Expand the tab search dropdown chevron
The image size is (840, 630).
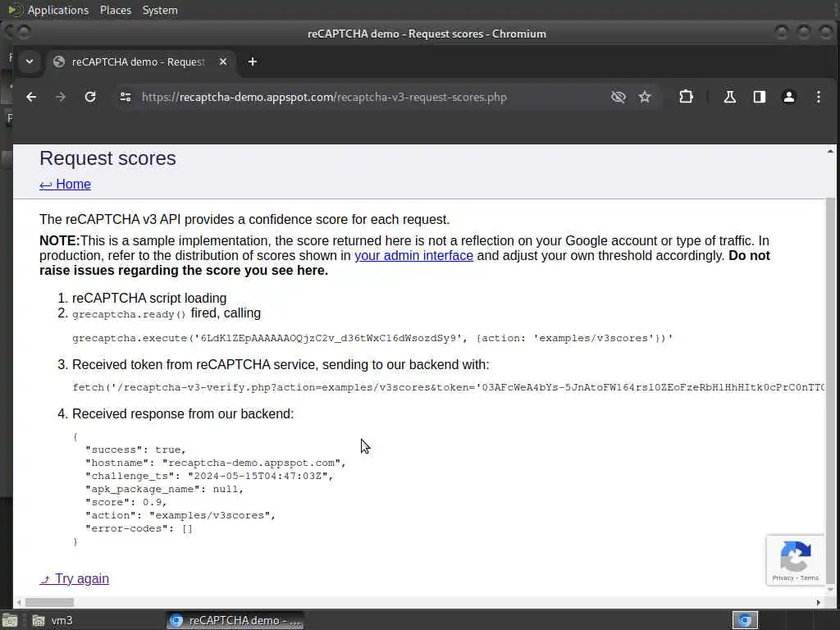[30, 62]
